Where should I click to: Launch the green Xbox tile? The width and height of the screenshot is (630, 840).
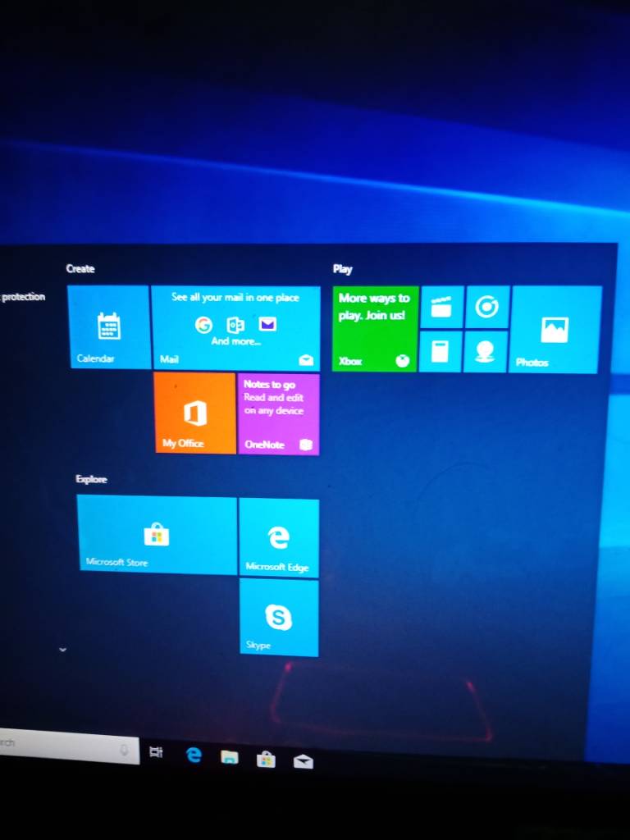pyautogui.click(x=375, y=328)
